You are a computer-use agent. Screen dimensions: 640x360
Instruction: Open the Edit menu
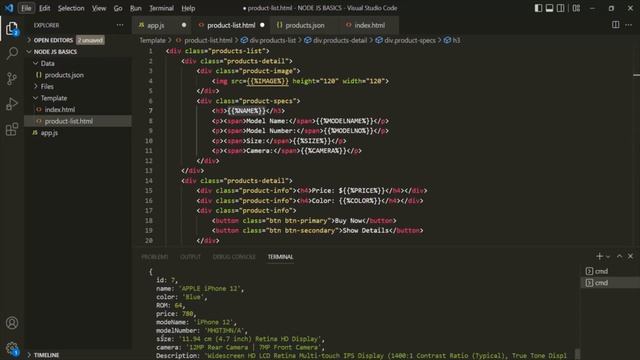44,8
